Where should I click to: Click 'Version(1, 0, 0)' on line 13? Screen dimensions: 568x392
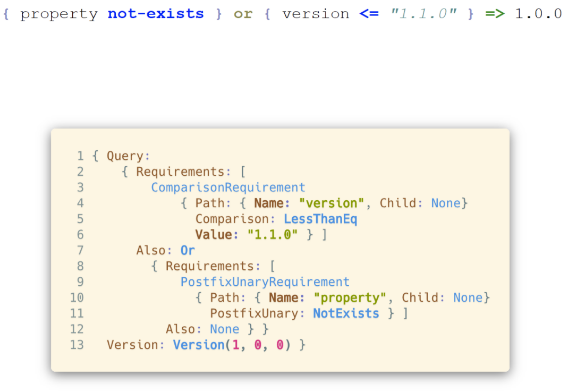coord(232,345)
